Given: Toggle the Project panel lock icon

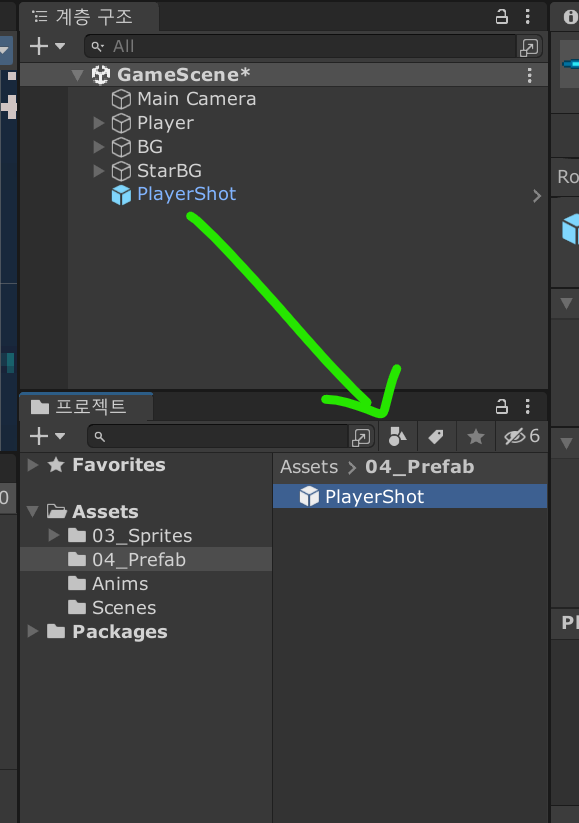Looking at the screenshot, I should [502, 406].
